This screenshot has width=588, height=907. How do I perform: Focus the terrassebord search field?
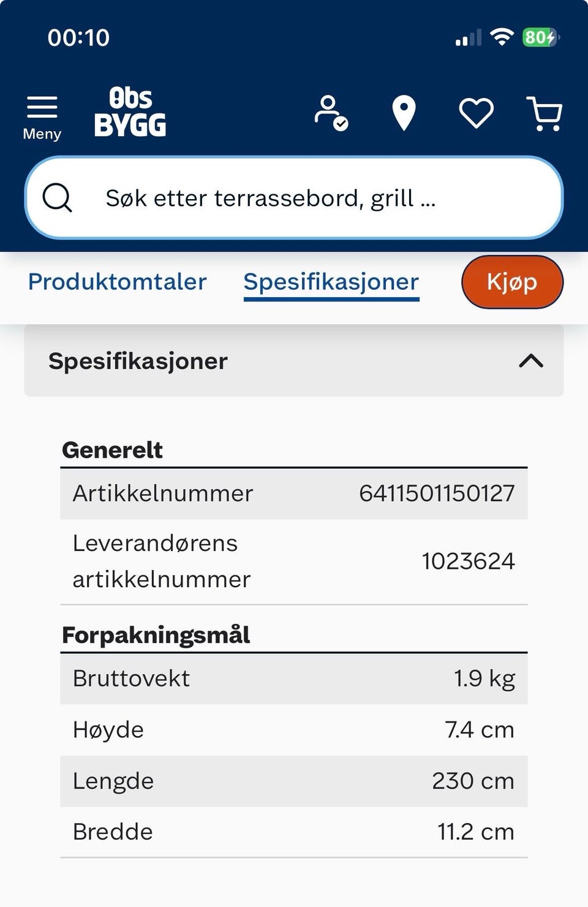(294, 198)
